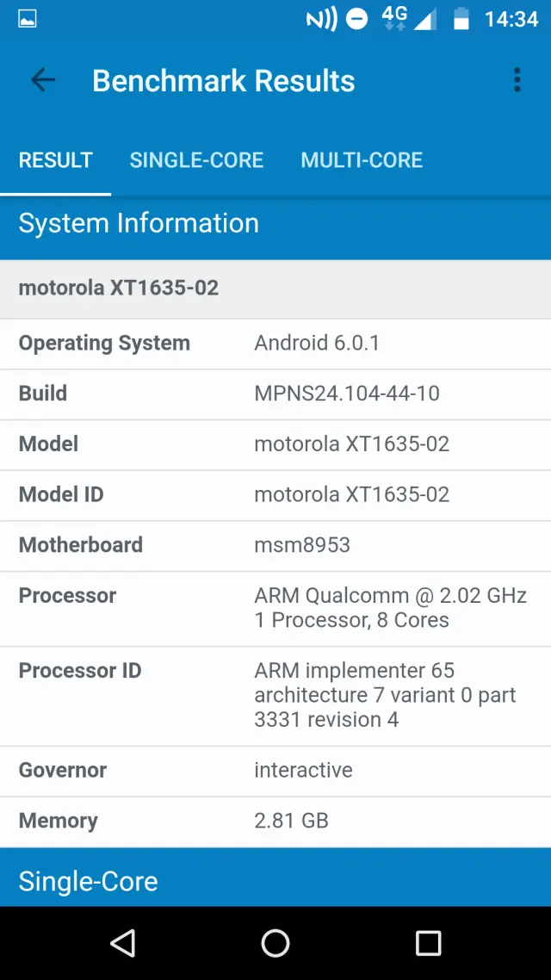Tap the Motherboard msm8953 row
Image resolution: width=551 pixels, height=980 pixels.
click(275, 545)
